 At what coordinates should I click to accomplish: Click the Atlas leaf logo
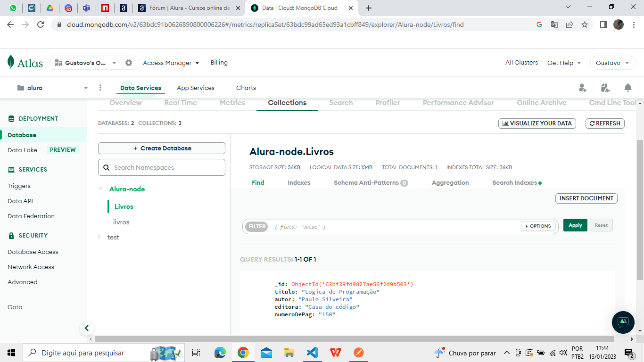(x=11, y=62)
